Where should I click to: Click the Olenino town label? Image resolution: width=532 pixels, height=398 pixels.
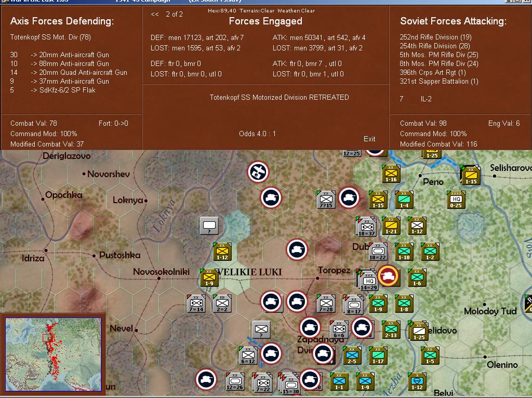(502, 365)
